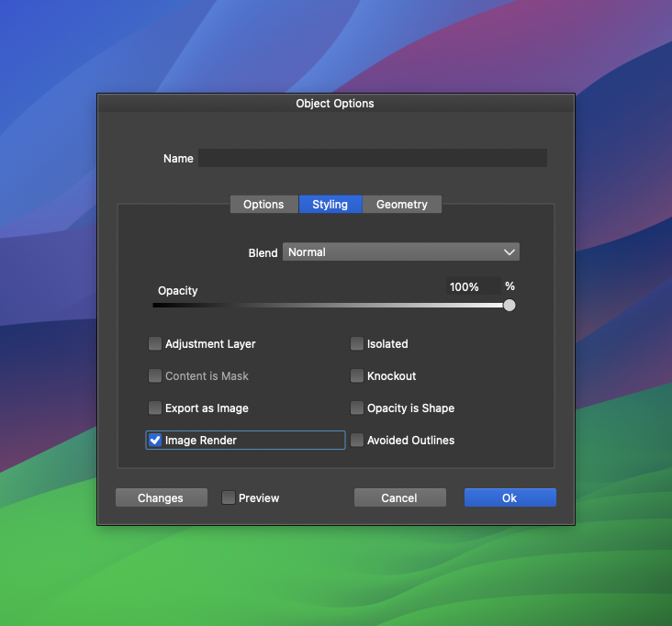
Task: Turn on the Preview checkbox
Action: (229, 497)
